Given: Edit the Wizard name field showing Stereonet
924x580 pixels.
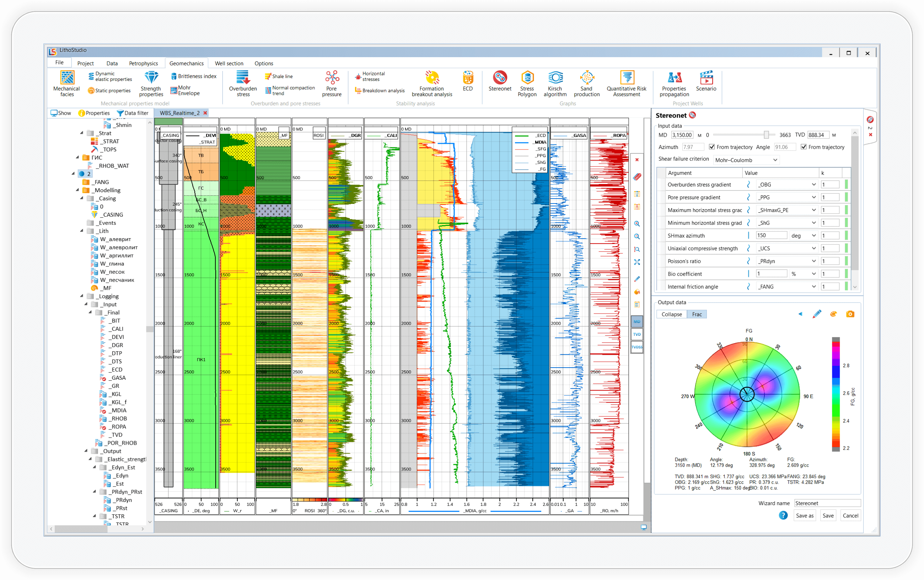Looking at the screenshot, I should [x=827, y=503].
